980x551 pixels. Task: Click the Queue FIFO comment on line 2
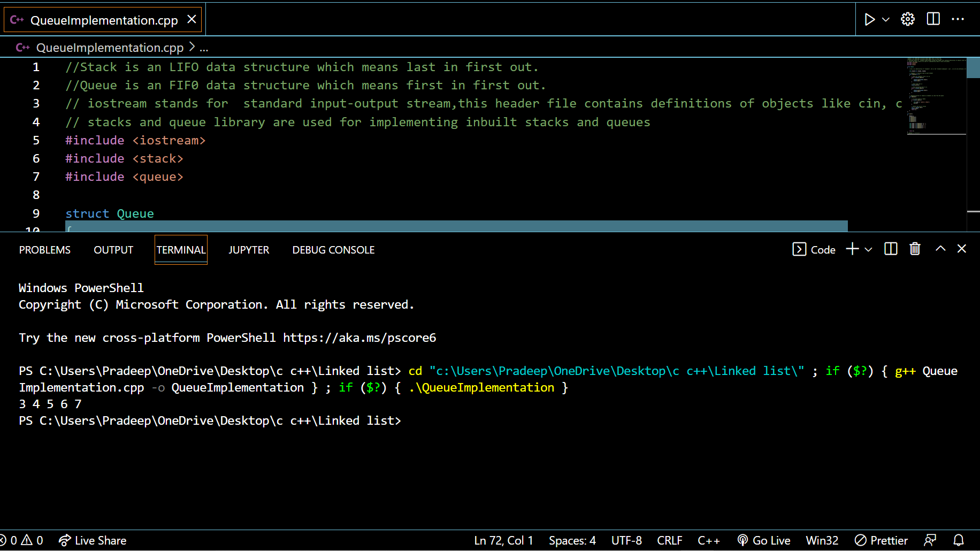(305, 85)
